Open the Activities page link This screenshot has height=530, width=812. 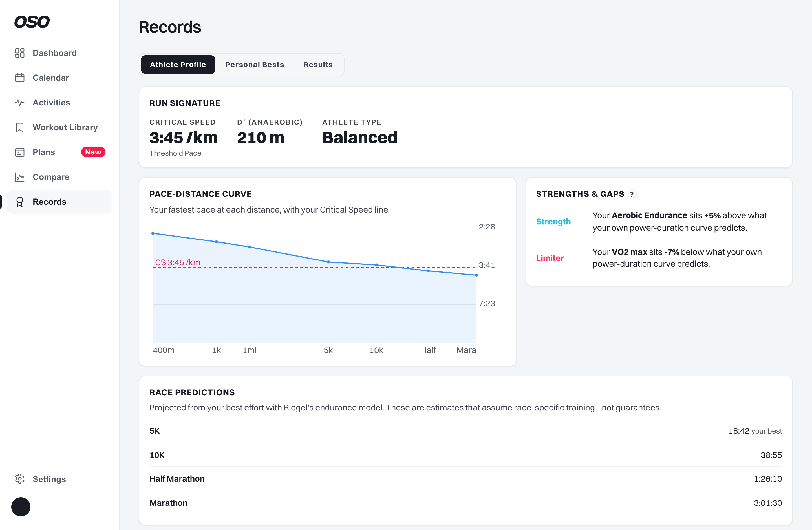(59, 103)
